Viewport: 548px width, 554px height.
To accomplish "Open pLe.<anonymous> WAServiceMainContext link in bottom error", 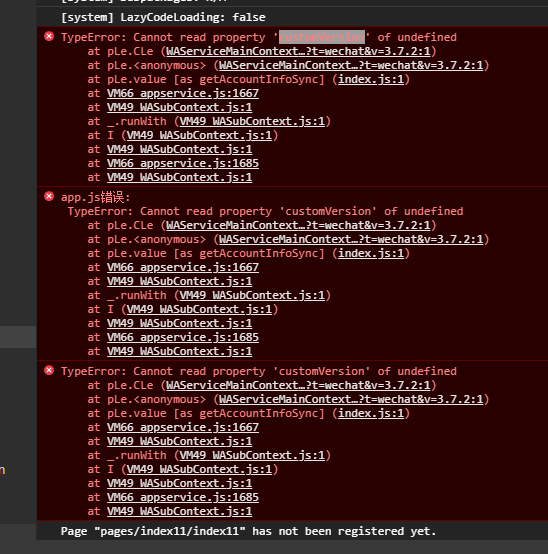I will coord(351,399).
